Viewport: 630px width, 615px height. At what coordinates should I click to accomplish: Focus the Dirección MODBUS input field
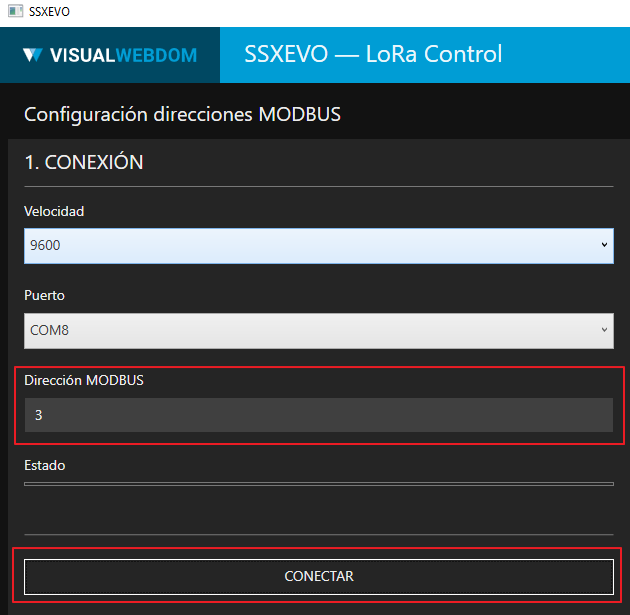[x=319, y=415]
